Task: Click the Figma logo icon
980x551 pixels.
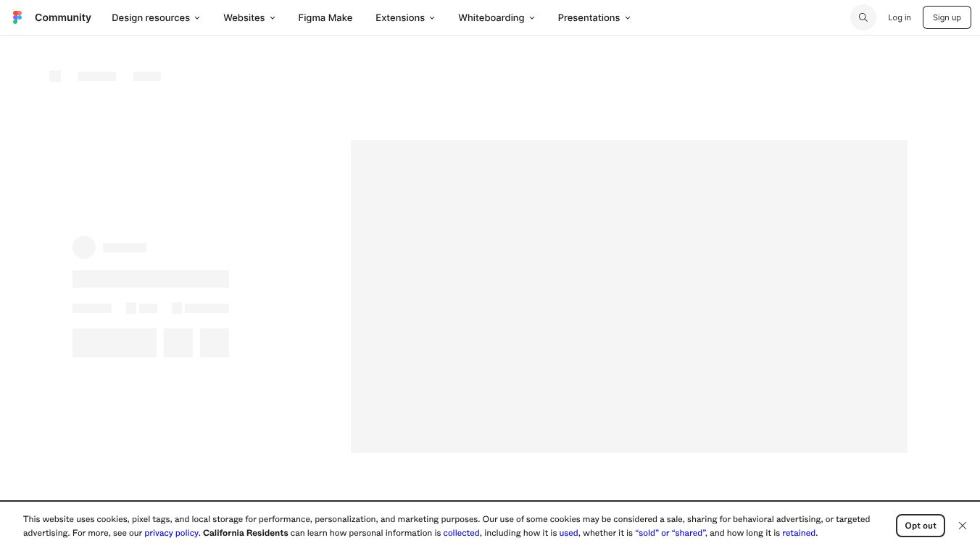Action: pyautogui.click(x=17, y=17)
